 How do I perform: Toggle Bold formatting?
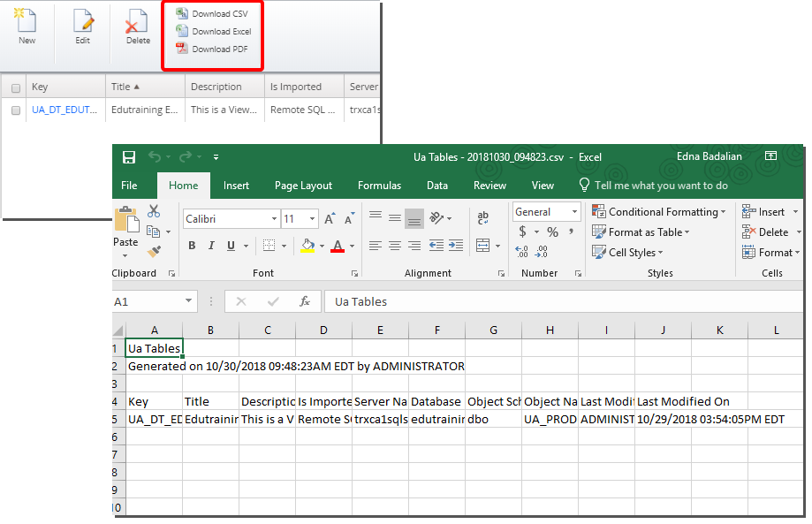pos(192,246)
